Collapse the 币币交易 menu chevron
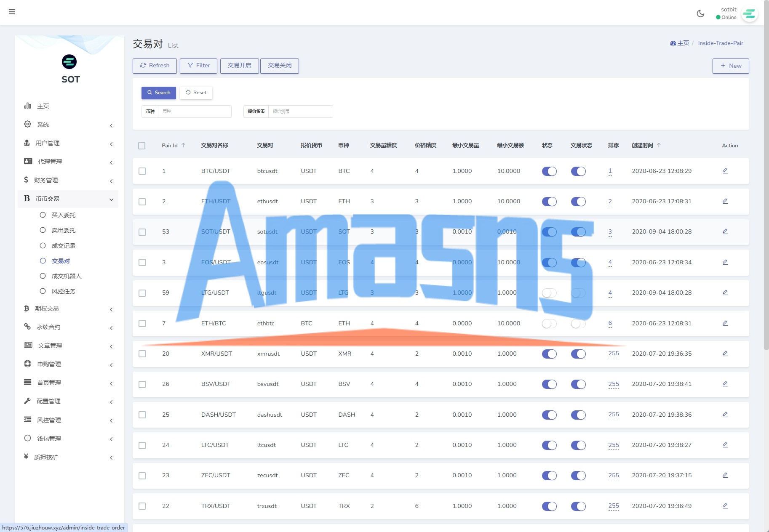The image size is (769, 532). tap(111, 199)
